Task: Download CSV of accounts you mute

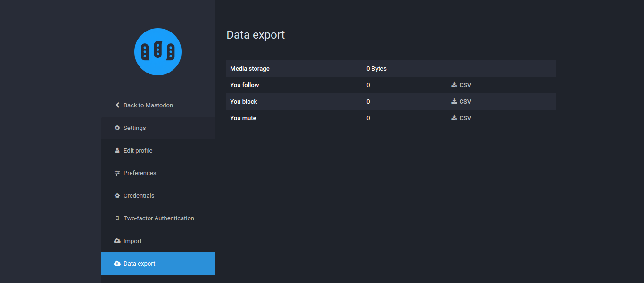Action: [461, 118]
